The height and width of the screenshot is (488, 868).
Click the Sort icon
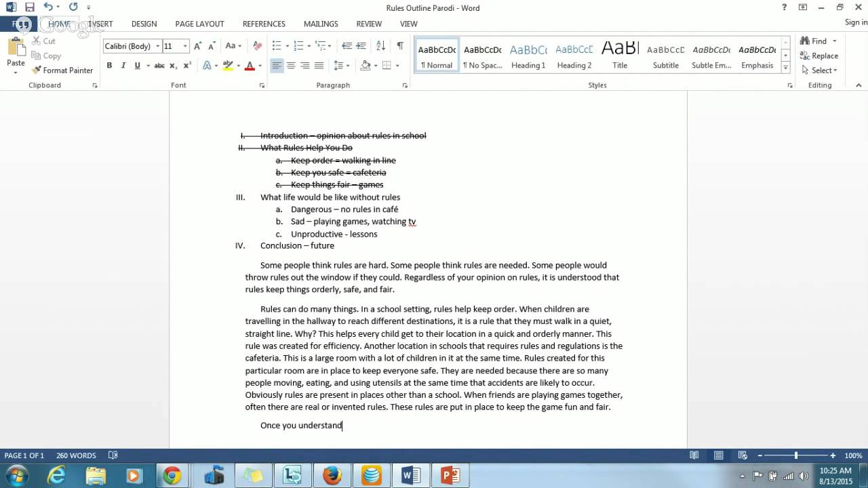(380, 46)
